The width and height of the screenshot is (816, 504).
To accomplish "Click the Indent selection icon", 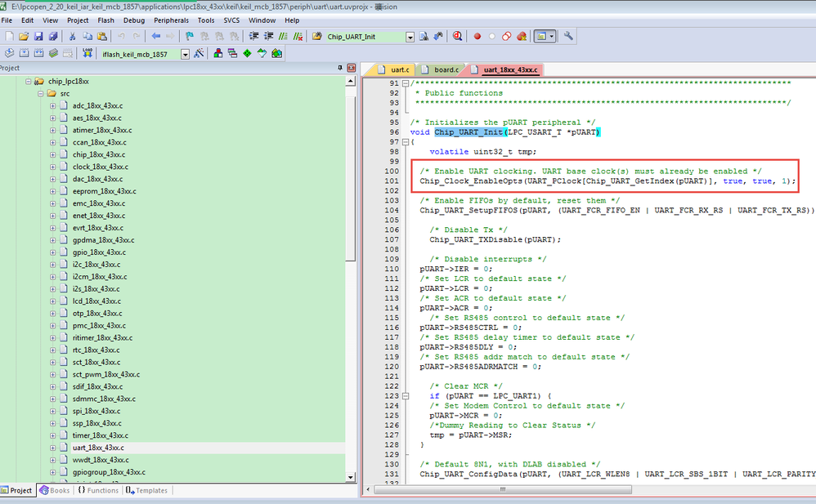I will [x=253, y=37].
